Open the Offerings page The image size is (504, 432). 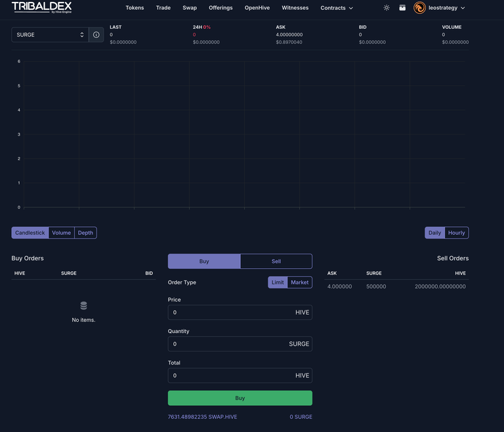pos(220,8)
